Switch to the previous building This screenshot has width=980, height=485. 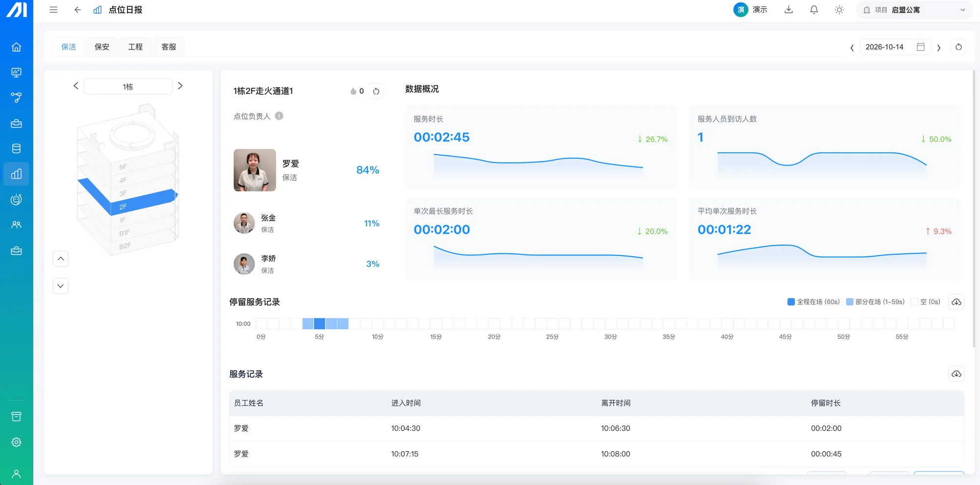point(76,86)
